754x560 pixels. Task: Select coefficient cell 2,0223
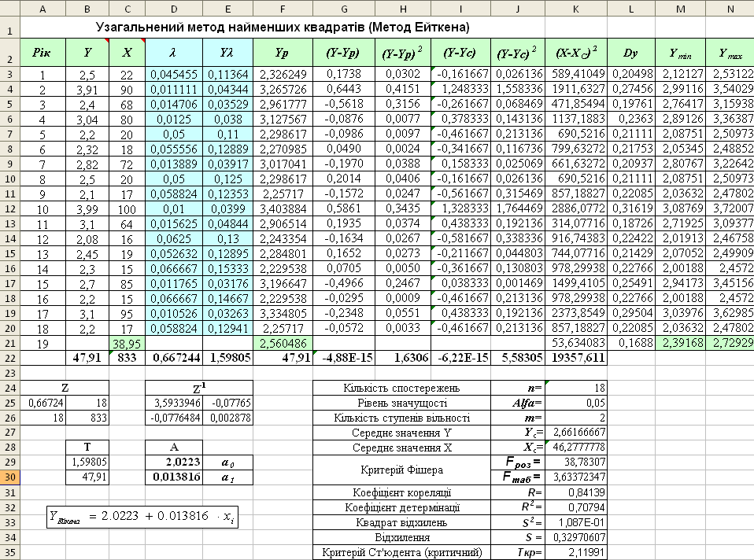[x=174, y=462]
